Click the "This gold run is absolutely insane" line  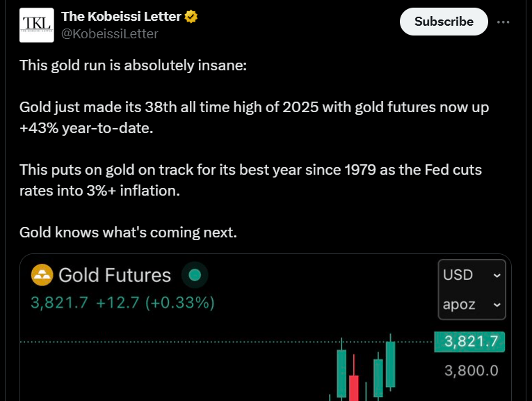[133, 65]
